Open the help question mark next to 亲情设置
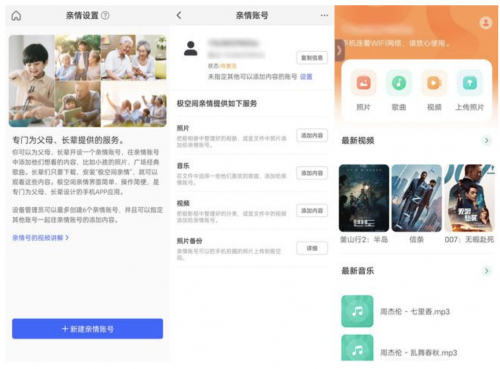The image size is (500, 369). point(105,15)
